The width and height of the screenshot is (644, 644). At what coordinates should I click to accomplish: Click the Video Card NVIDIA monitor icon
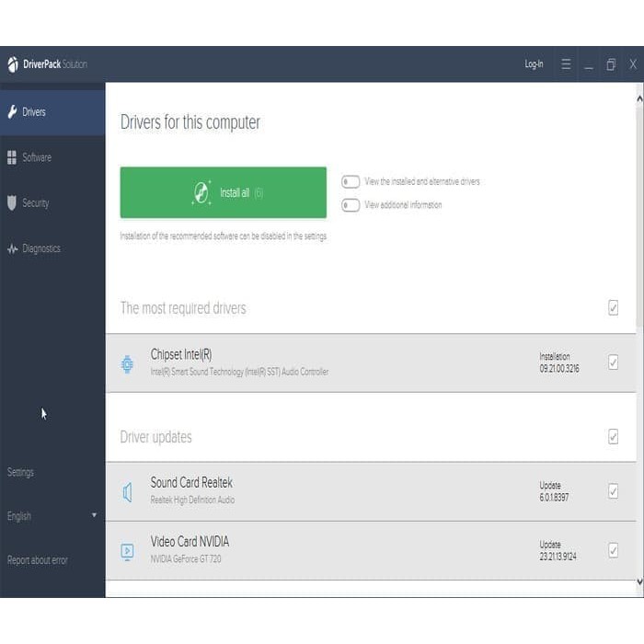(x=127, y=552)
